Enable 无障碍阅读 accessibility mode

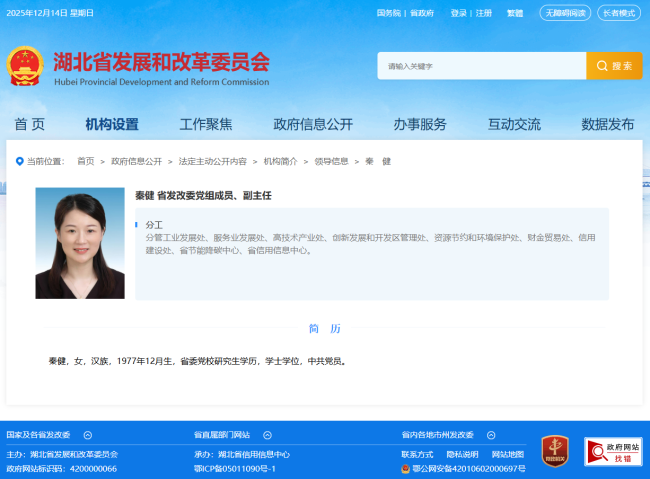[565, 13]
